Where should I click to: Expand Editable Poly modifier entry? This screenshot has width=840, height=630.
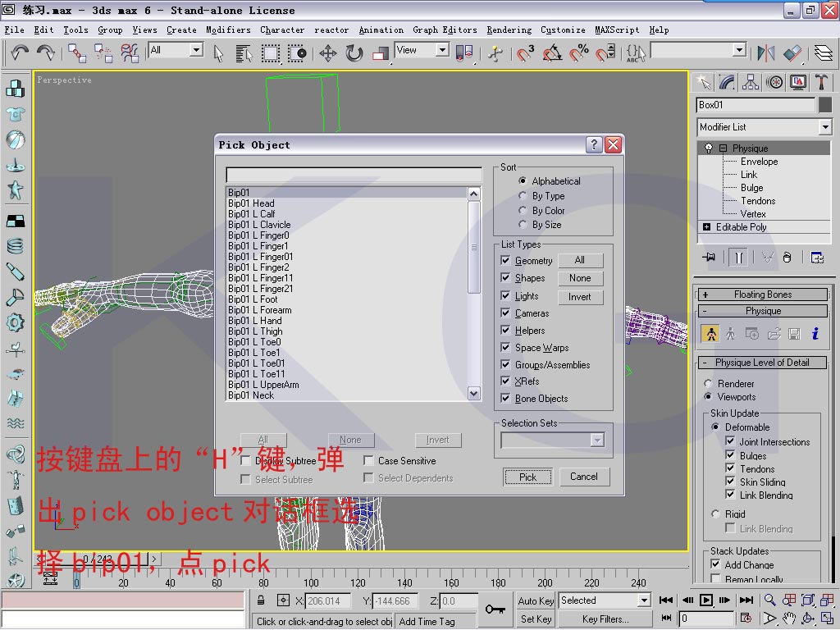(x=706, y=227)
